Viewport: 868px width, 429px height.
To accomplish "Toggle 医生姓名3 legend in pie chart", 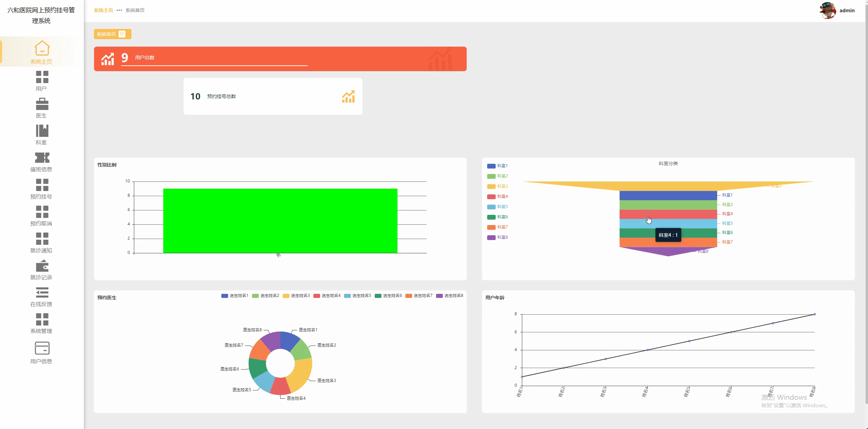I will pos(296,296).
